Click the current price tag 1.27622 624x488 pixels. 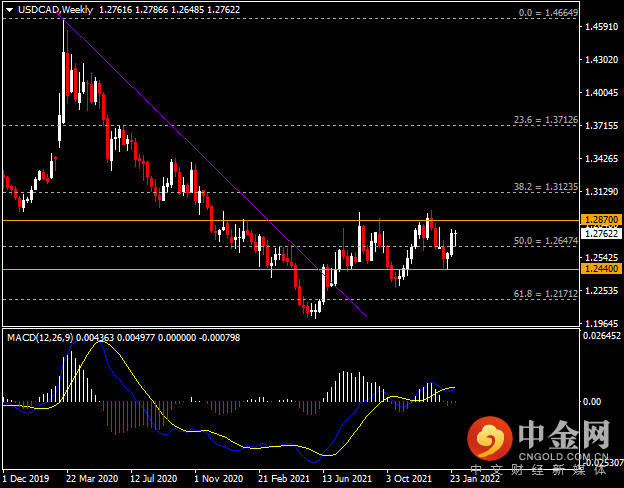click(x=601, y=233)
